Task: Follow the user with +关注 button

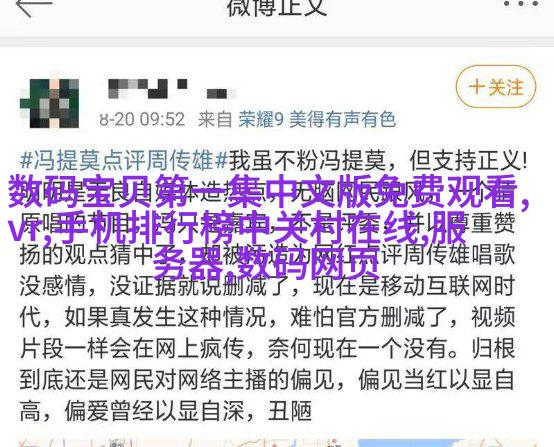Action: [x=496, y=87]
